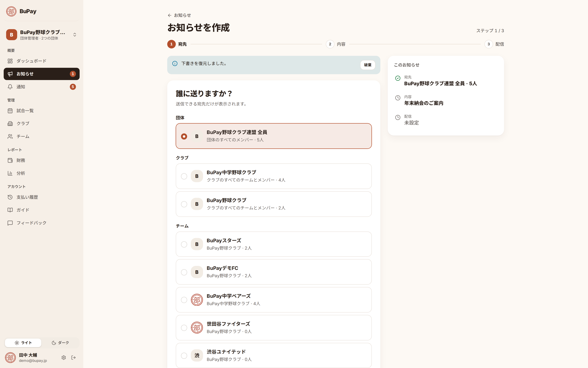Select the 世田谷ファイターズ radio button
588x368 pixels.
[184, 328]
